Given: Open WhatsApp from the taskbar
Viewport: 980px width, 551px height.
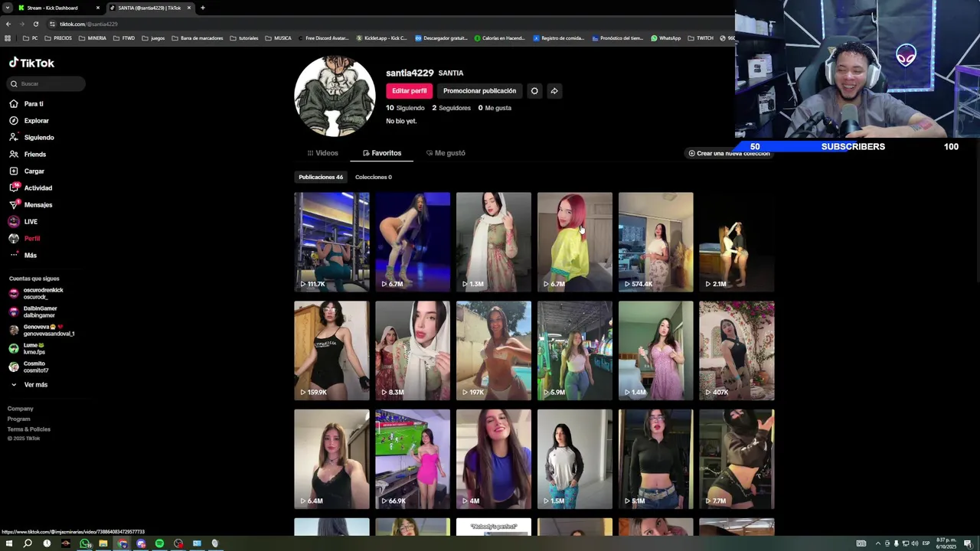Looking at the screenshot, I should tap(84, 543).
